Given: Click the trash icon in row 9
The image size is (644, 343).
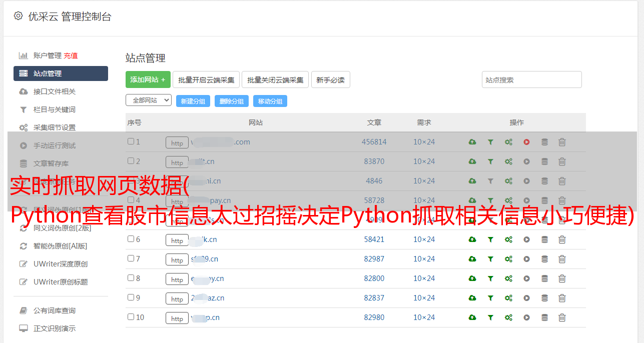Looking at the screenshot, I should click(x=562, y=298).
